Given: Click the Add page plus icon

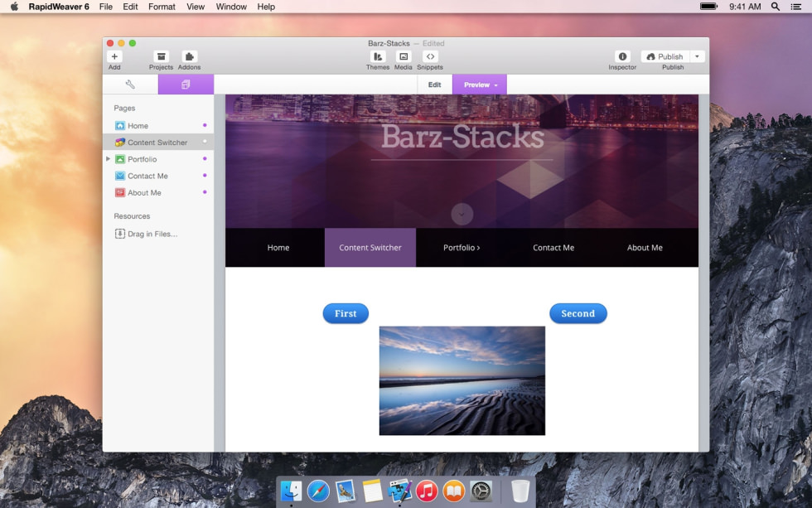Looking at the screenshot, I should pyautogui.click(x=114, y=56).
